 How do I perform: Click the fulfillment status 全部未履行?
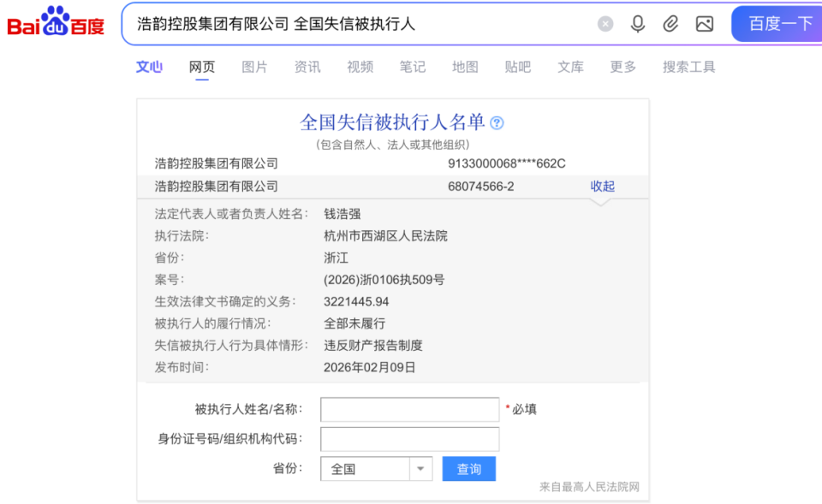point(354,323)
